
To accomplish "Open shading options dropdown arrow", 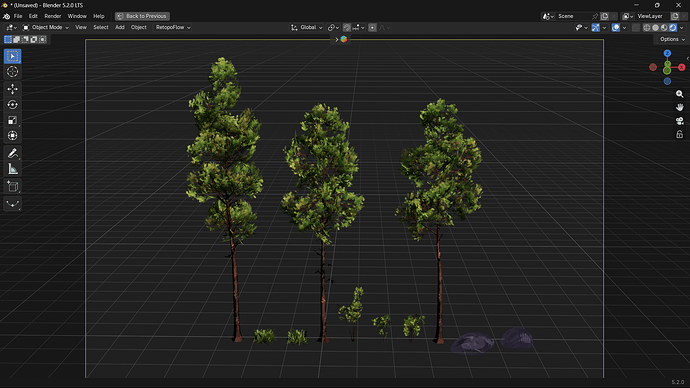I will (x=682, y=27).
